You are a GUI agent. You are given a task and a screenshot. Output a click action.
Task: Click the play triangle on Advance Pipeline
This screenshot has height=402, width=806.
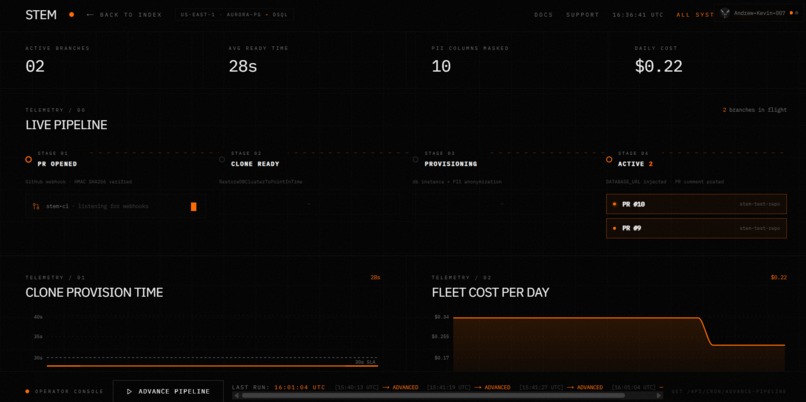tap(129, 392)
